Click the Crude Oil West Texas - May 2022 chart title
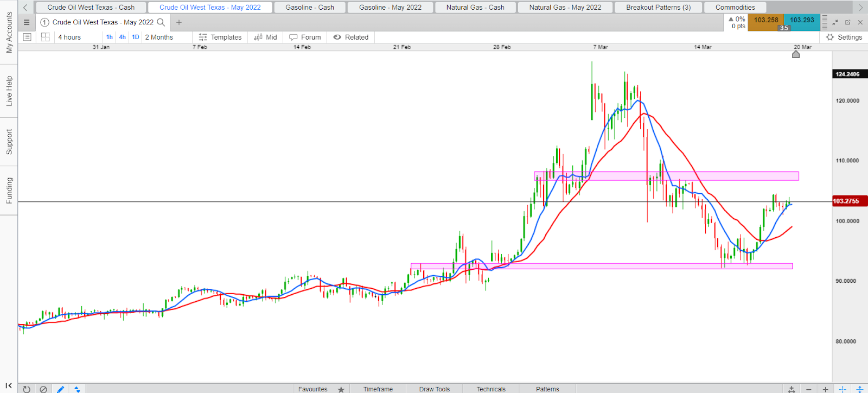Screen dimensions: 868x393 pyautogui.click(x=103, y=22)
